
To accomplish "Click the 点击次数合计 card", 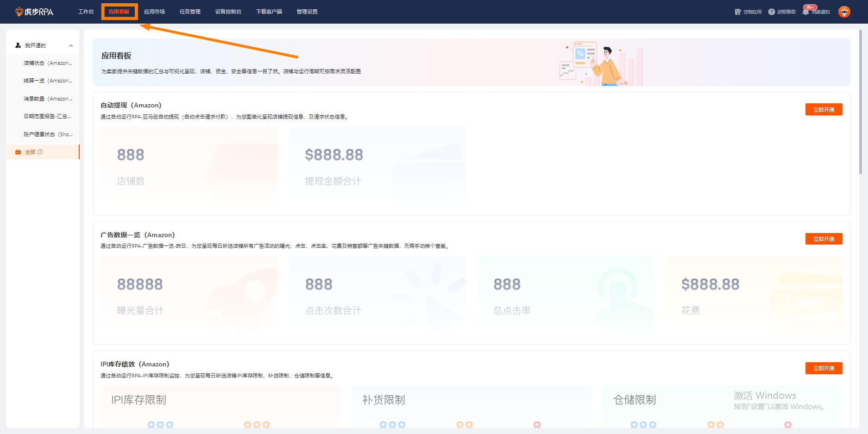I will 377,296.
